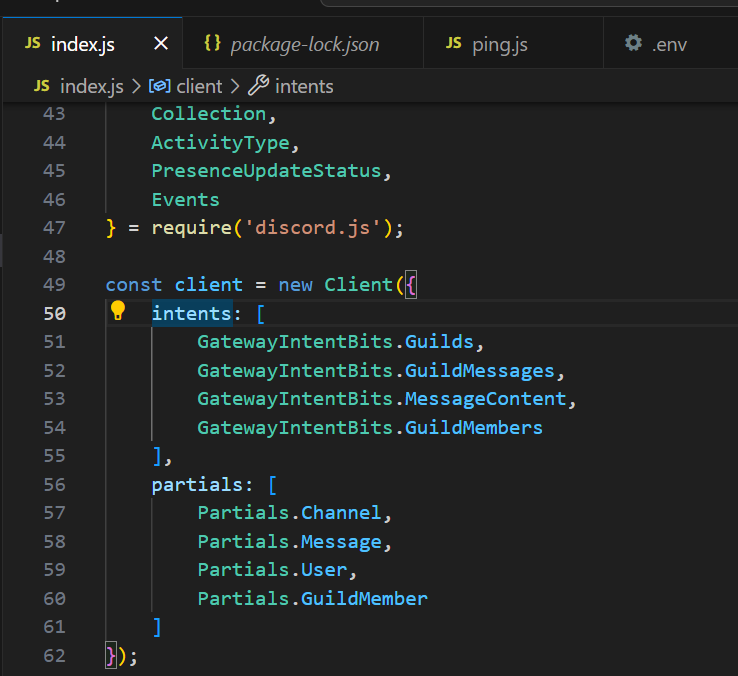Click the JS icon in the breadcrumb
738x676 pixels.
[42, 86]
